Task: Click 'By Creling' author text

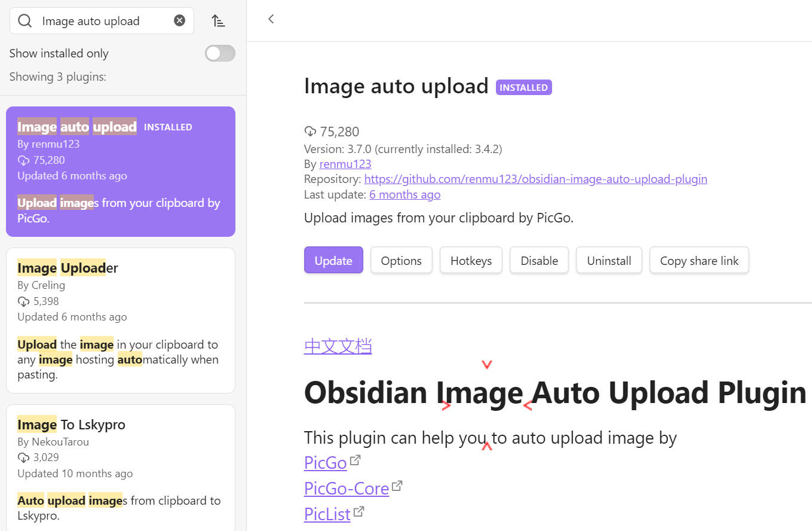Action: point(41,285)
